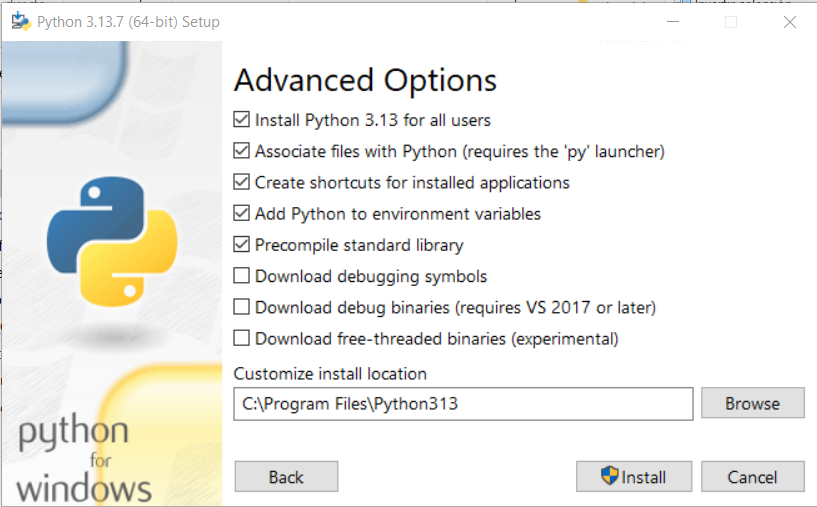Uncheck Precompile standard library
Viewport: 817px width, 507px height.
coord(241,245)
